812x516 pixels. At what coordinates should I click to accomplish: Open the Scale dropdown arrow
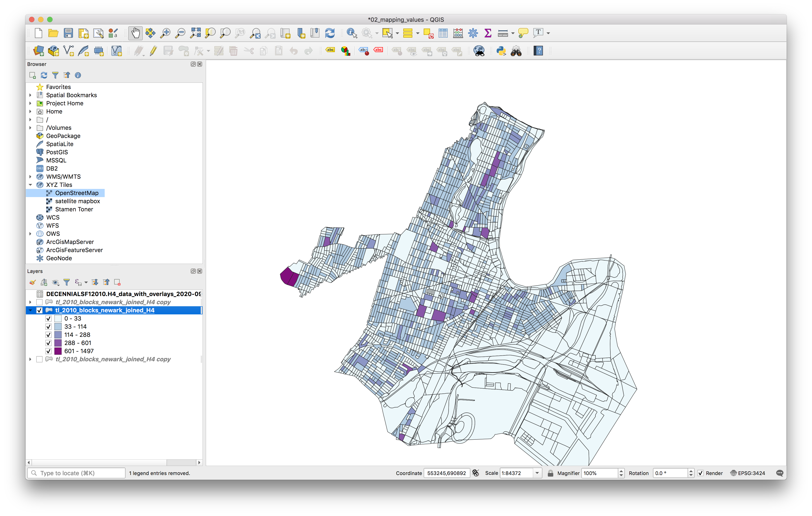pos(537,473)
